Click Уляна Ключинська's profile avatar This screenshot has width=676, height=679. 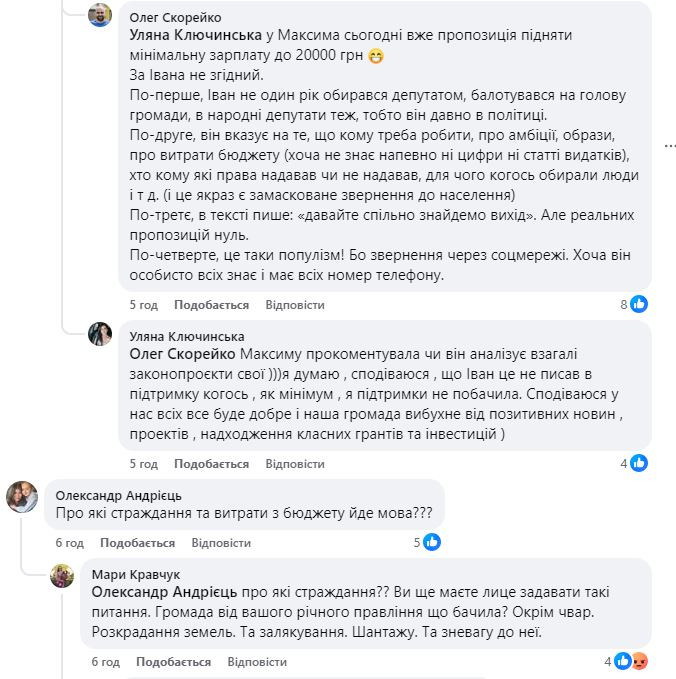[x=100, y=335]
